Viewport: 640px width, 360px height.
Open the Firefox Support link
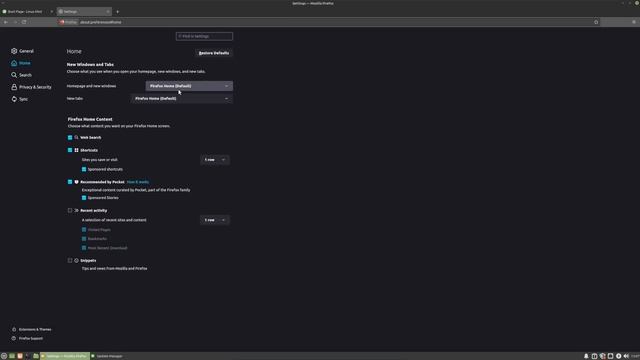(27, 338)
